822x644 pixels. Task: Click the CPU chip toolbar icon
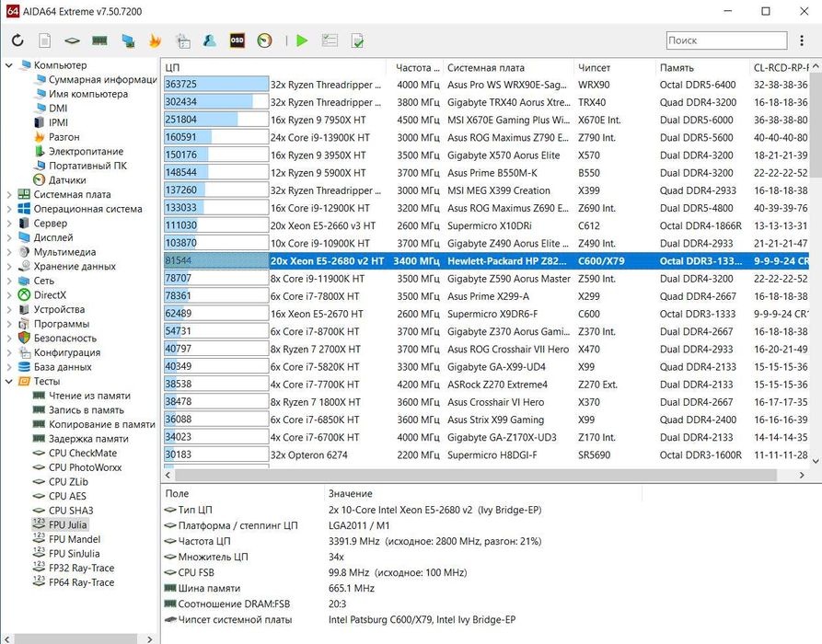pos(72,40)
